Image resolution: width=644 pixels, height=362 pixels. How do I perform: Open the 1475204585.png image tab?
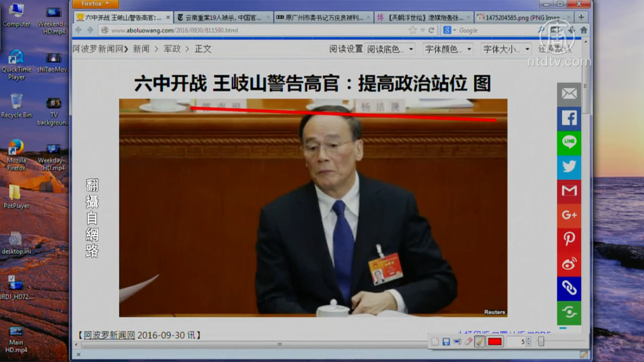[522, 18]
